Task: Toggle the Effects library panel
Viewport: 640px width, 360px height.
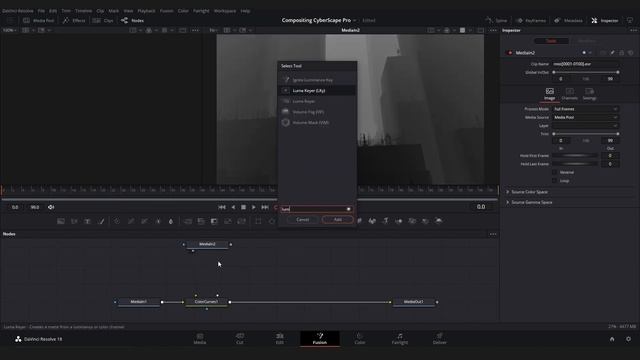Action: coord(74,20)
